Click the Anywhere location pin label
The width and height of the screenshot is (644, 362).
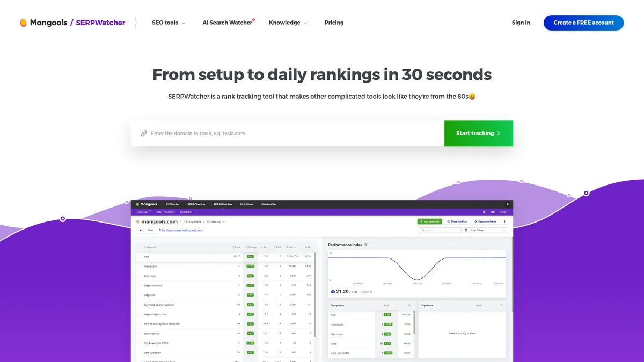(x=194, y=221)
